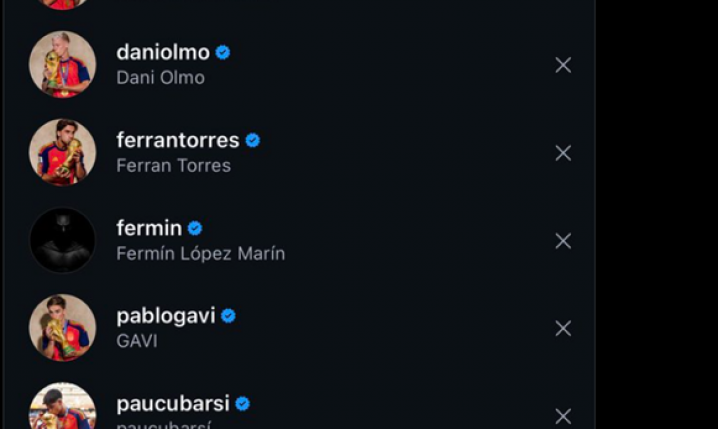Click the daniolmo username
Image resolution: width=718 pixels, height=429 pixels.
pyautogui.click(x=163, y=53)
